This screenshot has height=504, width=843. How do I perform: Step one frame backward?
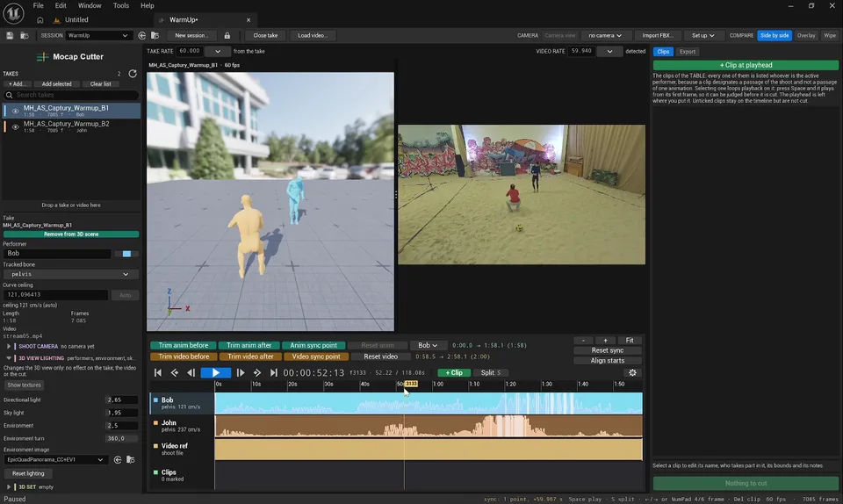coord(191,372)
